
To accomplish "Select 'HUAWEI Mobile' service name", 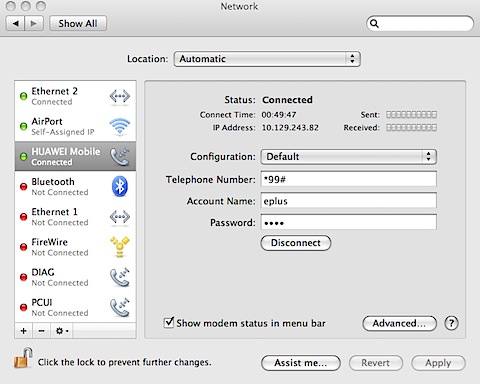I will pos(66,151).
